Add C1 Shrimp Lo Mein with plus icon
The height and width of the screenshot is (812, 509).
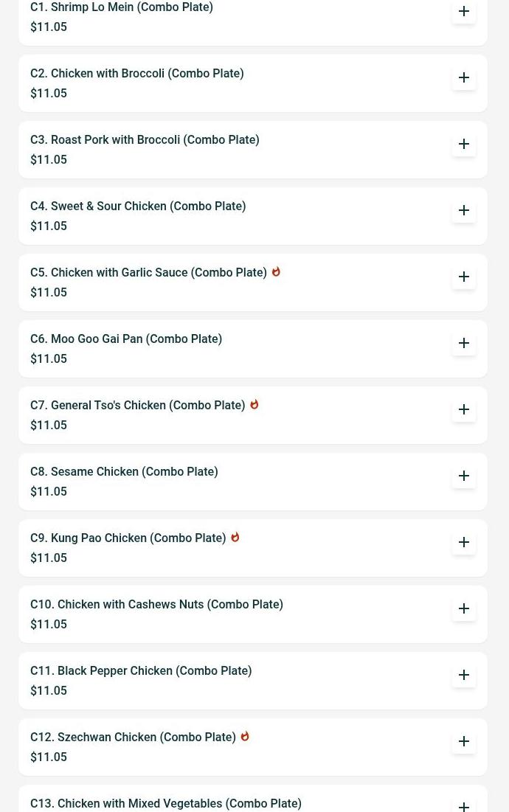(464, 12)
